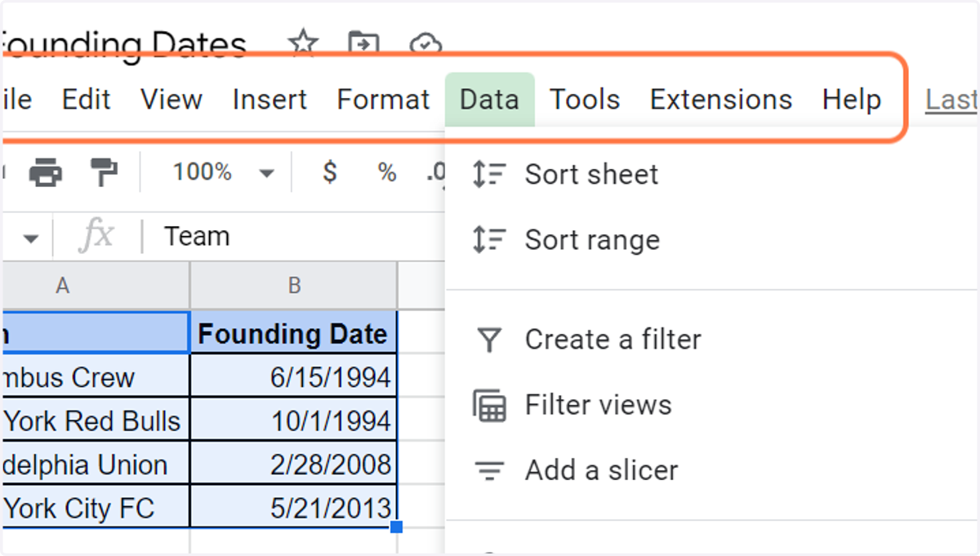This screenshot has width=980, height=556.
Task: Click the Founding Dates document title
Action: pyautogui.click(x=124, y=44)
